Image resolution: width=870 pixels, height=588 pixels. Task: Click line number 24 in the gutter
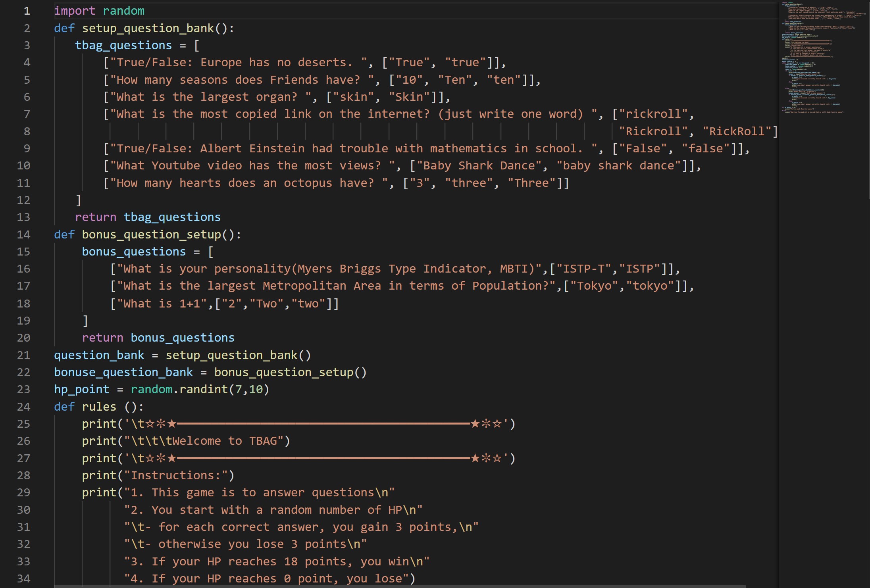pyautogui.click(x=23, y=407)
